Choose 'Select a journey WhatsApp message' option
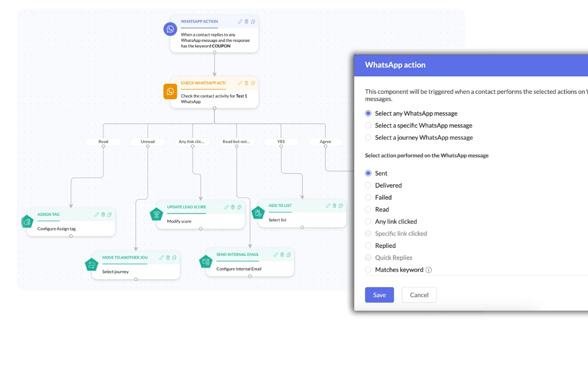The width and height of the screenshot is (588, 380). 368,138
